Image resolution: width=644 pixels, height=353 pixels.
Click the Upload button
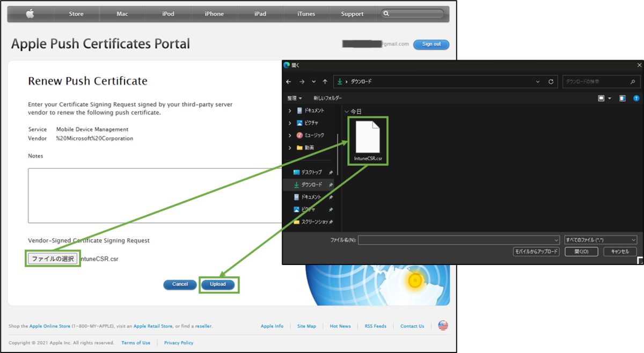pos(218,284)
